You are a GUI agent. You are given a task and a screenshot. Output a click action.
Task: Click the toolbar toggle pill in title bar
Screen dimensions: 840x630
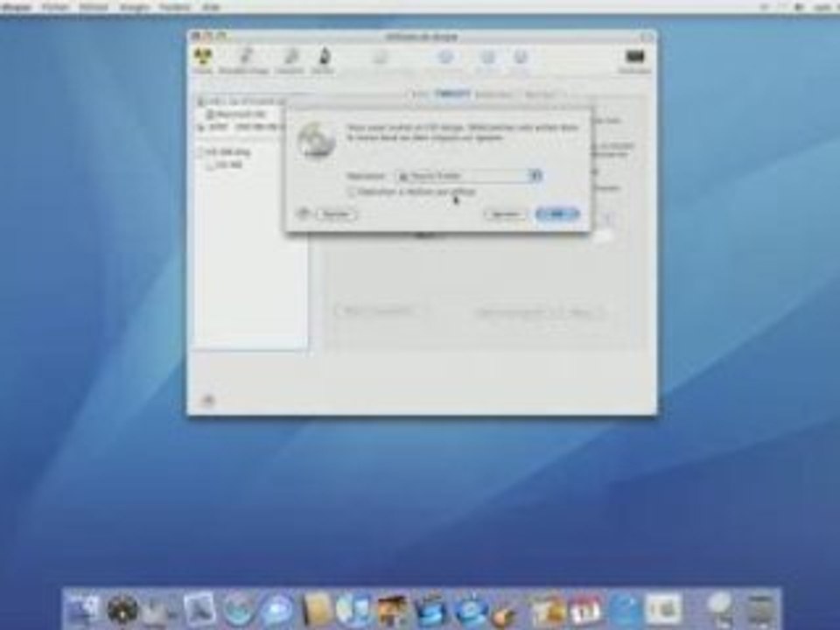tap(647, 37)
